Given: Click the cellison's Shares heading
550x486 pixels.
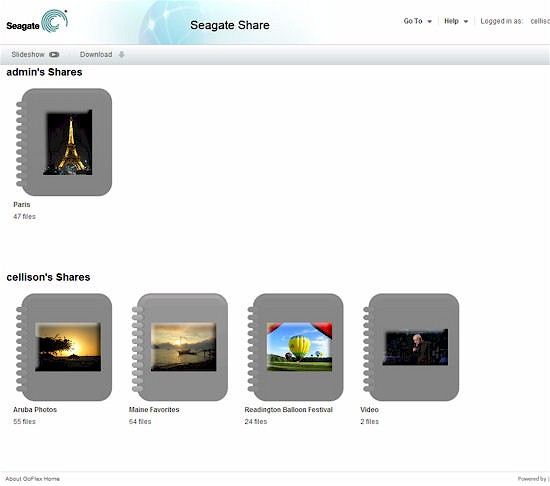Looking at the screenshot, I should click(x=48, y=277).
